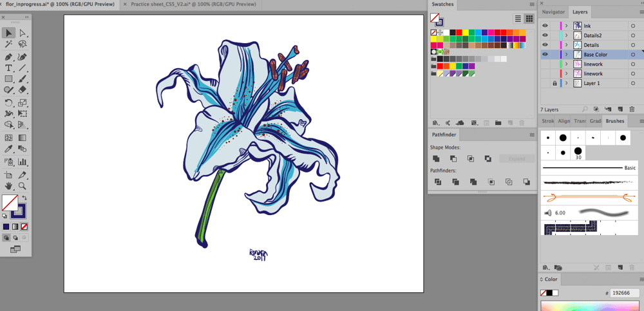644x311 pixels.
Task: Expand the Datails2 layer contents
Action: [x=567, y=35]
